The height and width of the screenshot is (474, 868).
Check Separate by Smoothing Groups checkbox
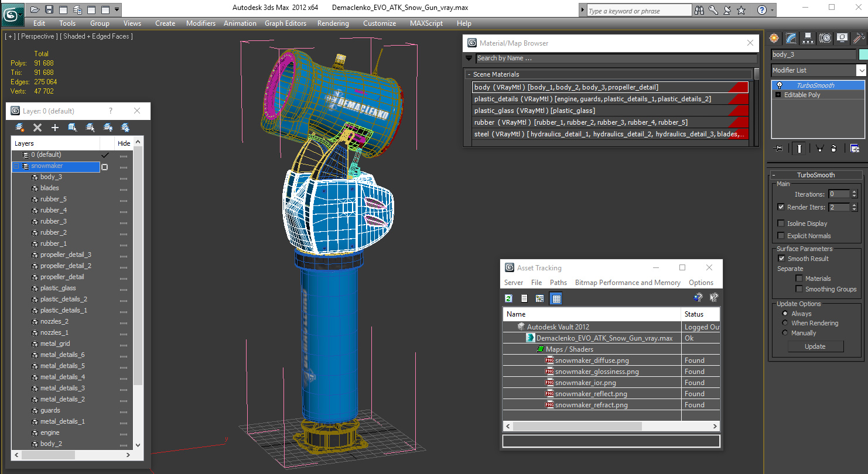pyautogui.click(x=799, y=289)
